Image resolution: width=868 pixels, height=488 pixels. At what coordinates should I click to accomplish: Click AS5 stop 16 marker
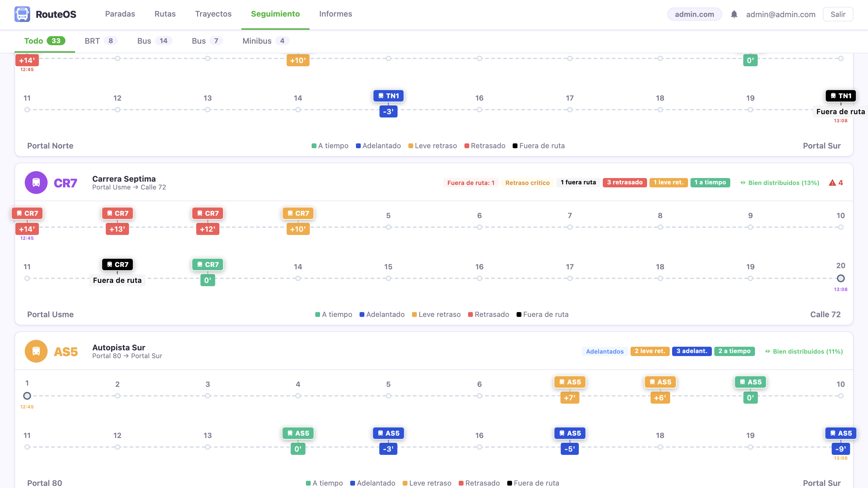(x=480, y=447)
